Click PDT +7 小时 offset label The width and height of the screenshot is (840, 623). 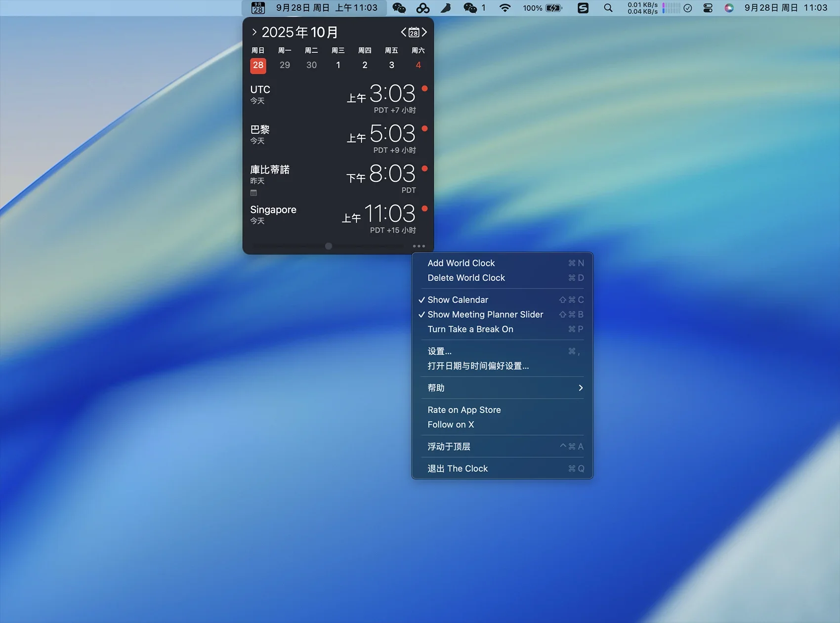395,110
